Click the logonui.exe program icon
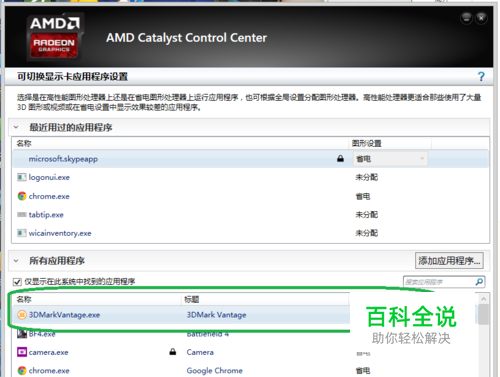The width and height of the screenshot is (500, 377). 22,177
